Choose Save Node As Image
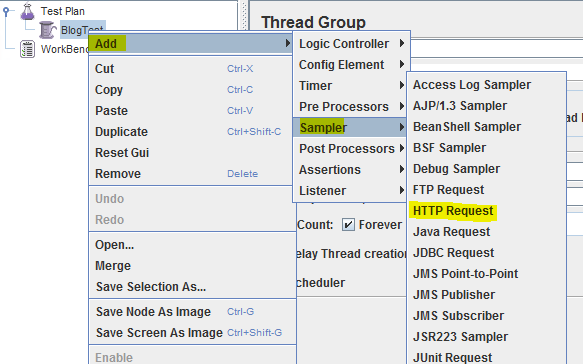Viewport: 583px width, 364px height. 192,312
